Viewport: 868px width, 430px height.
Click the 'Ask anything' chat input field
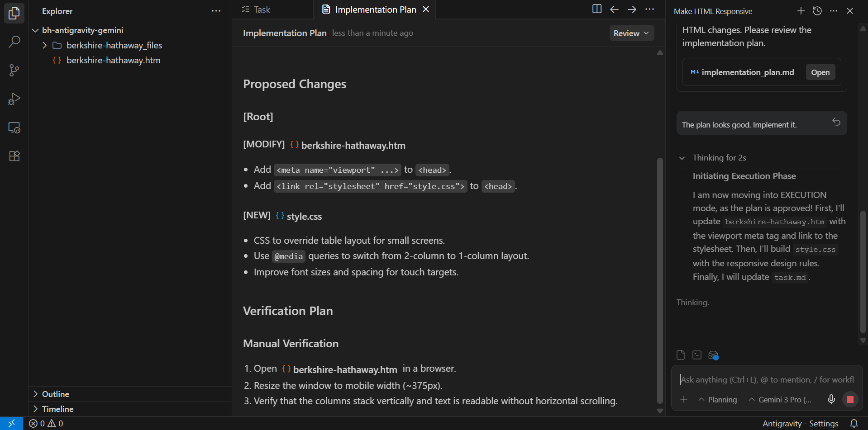click(767, 380)
